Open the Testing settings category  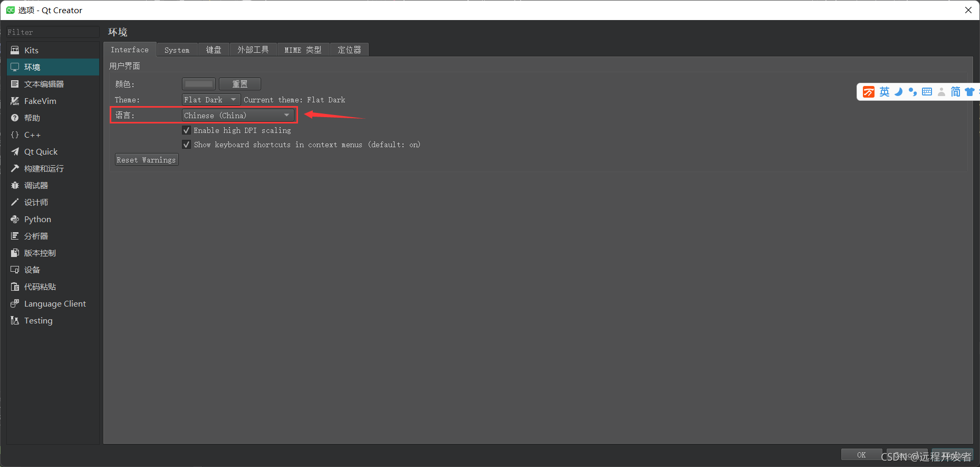pos(53,320)
